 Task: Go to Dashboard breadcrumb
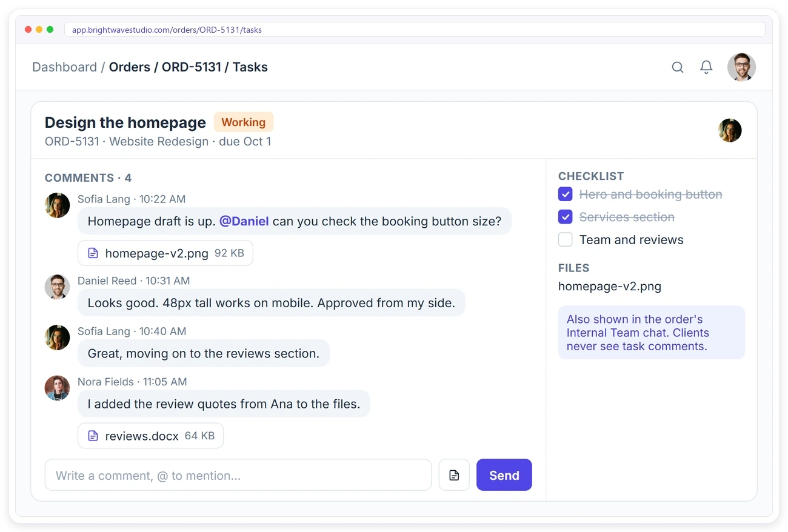[x=64, y=67]
